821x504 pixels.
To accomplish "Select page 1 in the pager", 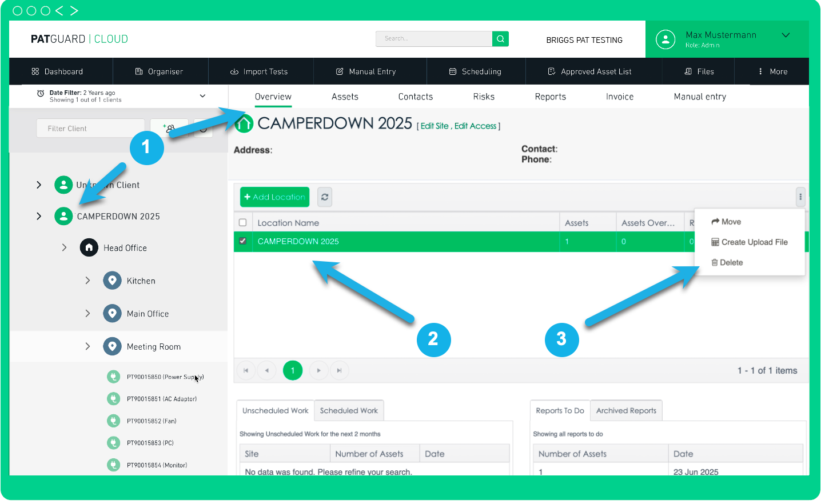I will coord(293,370).
